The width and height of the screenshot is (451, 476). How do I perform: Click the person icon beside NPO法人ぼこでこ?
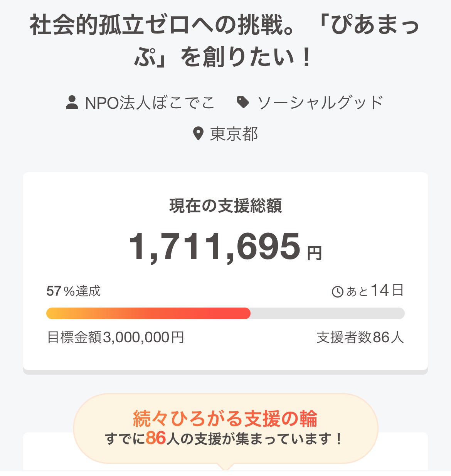point(72,103)
